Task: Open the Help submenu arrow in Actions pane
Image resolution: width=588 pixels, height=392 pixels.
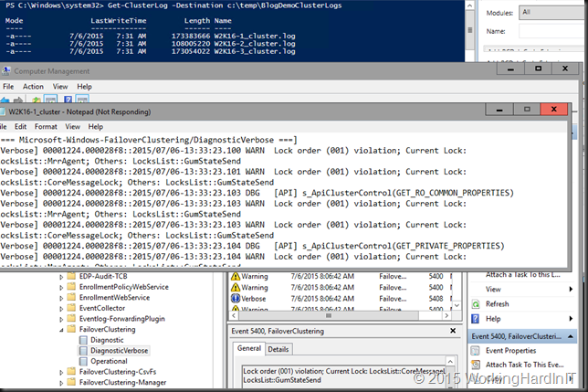Action: pos(571,319)
